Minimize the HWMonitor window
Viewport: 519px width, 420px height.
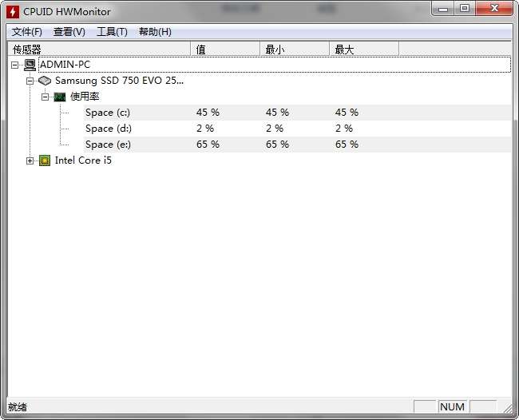[443, 9]
